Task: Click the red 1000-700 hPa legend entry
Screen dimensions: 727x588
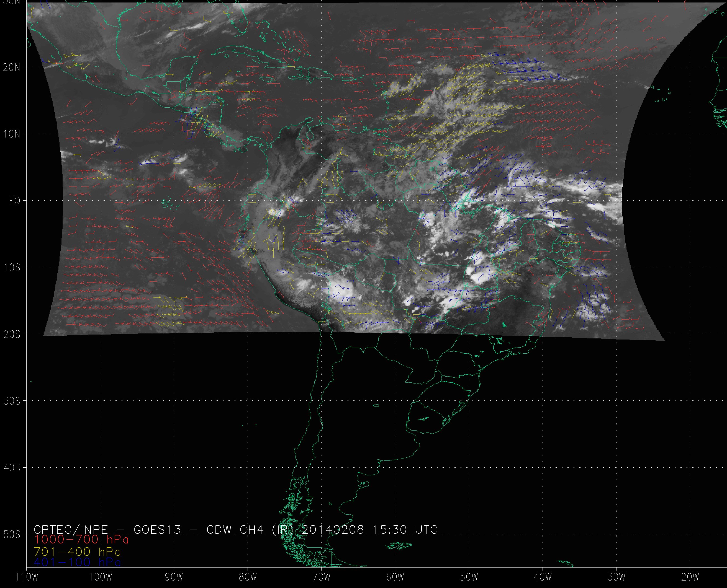Action: 81,539
